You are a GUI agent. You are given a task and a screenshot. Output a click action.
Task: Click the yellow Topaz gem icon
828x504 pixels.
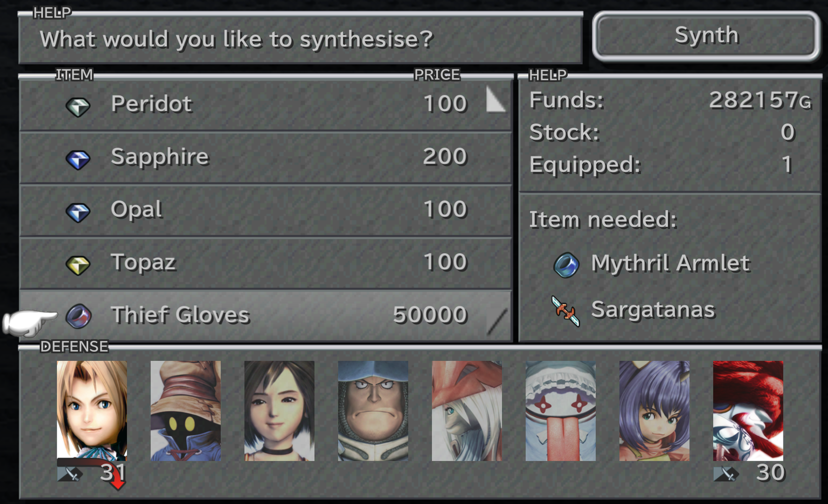(78, 265)
